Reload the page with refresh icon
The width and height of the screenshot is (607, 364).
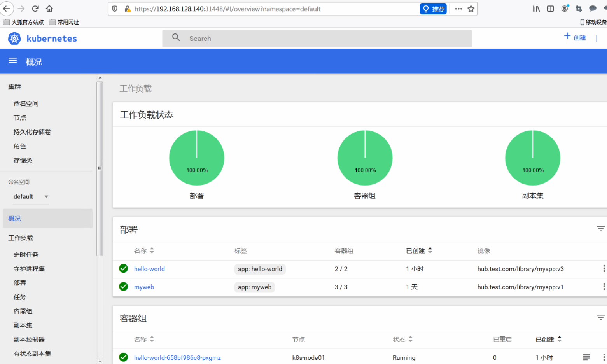coord(35,9)
